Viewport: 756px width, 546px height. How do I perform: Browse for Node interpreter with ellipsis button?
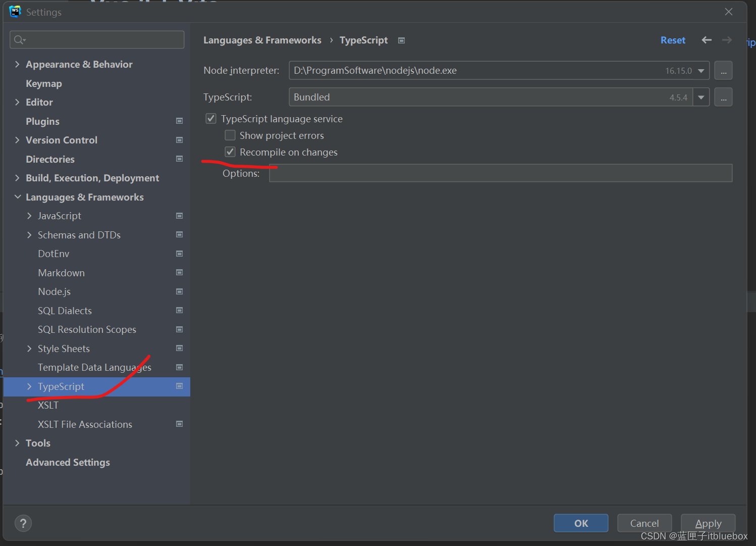click(723, 71)
